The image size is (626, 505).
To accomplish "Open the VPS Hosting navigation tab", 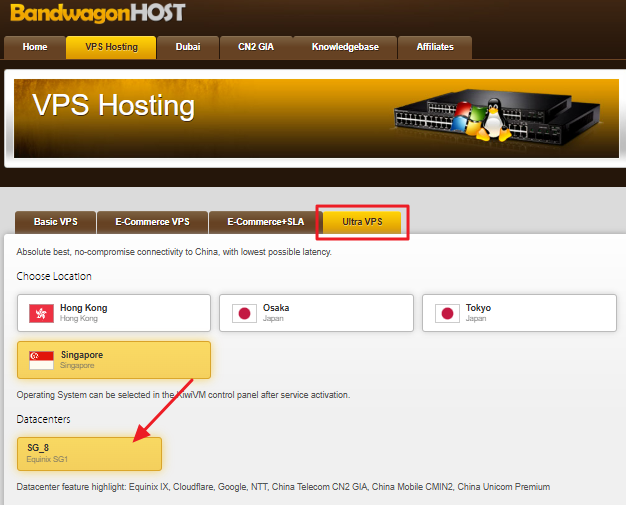I will pos(111,48).
